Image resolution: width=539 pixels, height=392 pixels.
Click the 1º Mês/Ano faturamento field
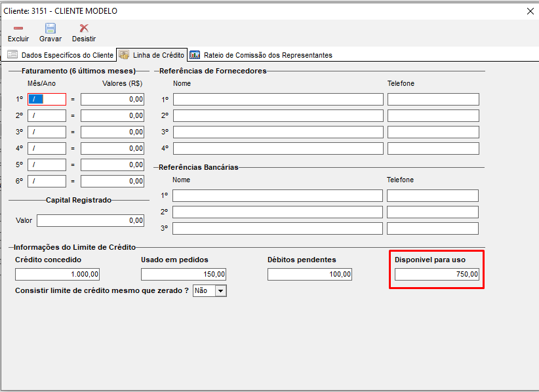[47, 100]
